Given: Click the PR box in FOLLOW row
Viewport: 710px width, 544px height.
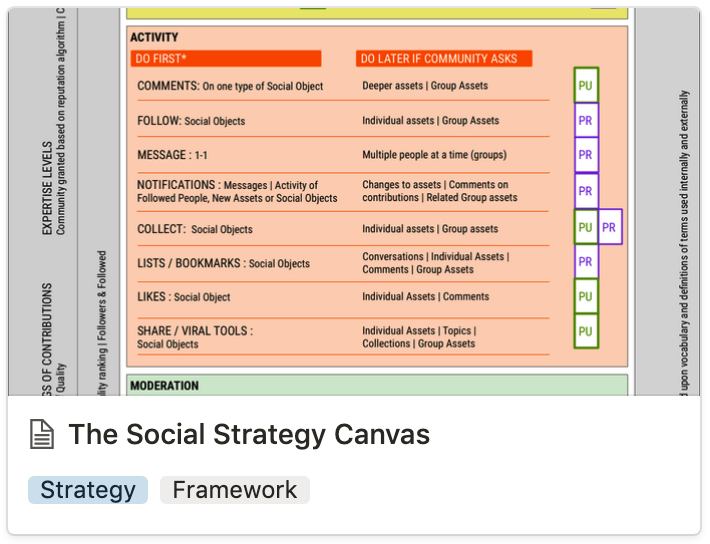Looking at the screenshot, I should click(x=585, y=121).
